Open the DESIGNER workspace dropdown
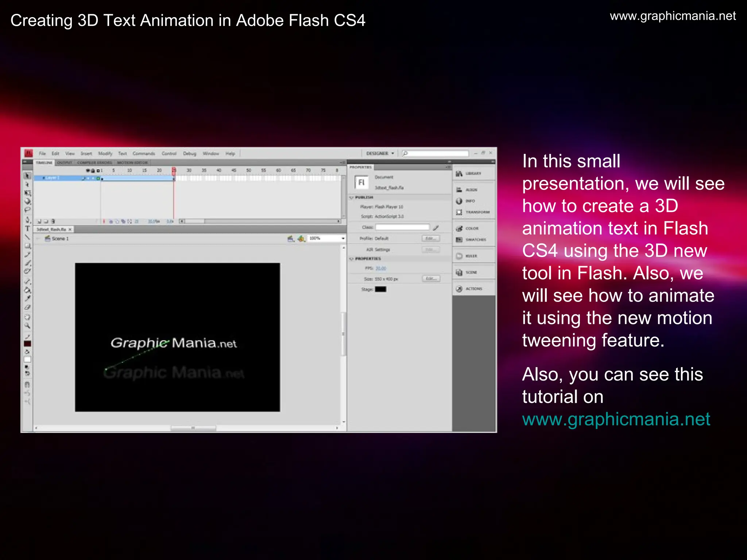The image size is (747, 560). 380,153
